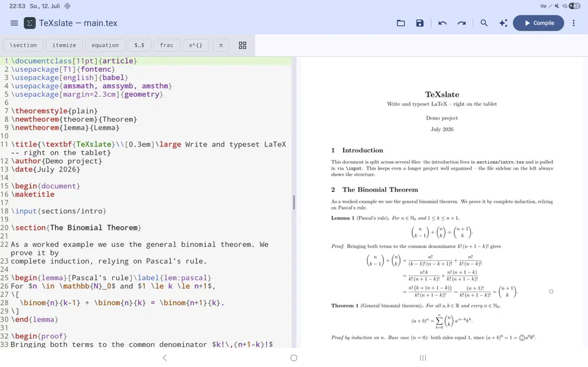
Task: Compile the document
Action: click(538, 23)
